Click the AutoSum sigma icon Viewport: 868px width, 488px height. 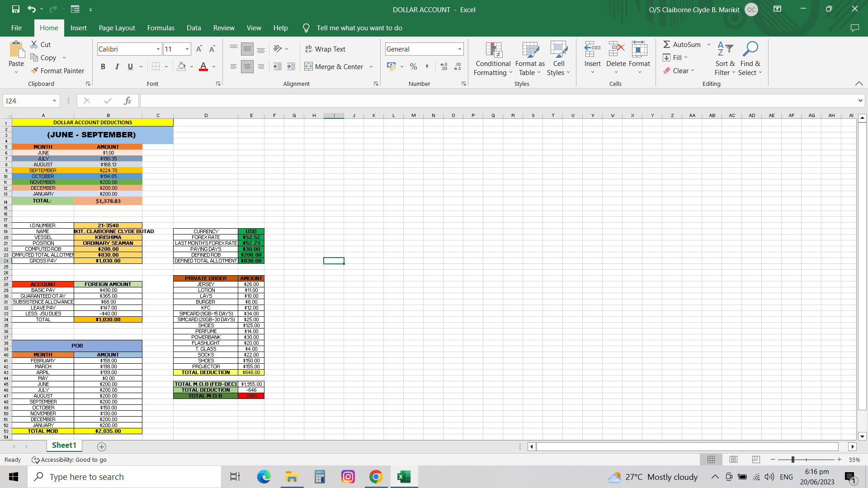pos(667,45)
